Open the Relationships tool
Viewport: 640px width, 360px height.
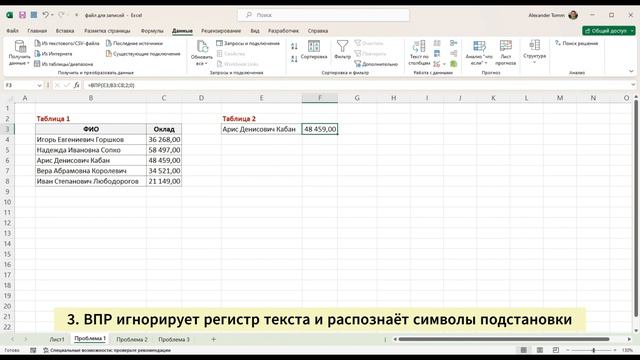pos(453,53)
